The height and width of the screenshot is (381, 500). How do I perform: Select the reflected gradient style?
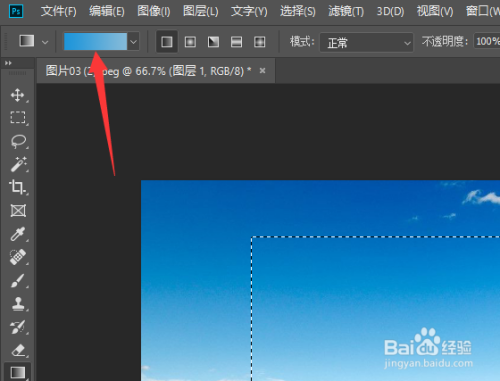tap(236, 42)
